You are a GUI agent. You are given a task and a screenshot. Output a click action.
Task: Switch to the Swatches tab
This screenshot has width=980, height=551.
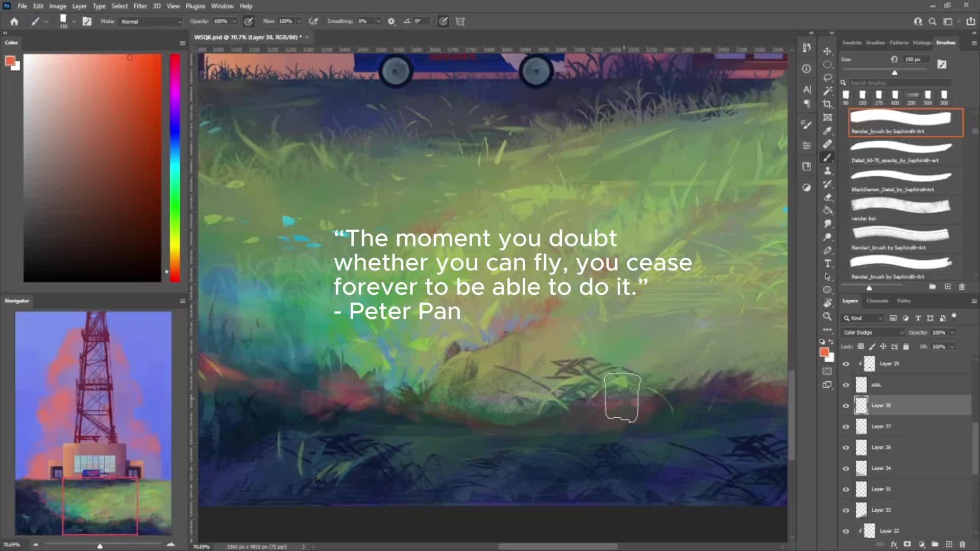coord(852,43)
